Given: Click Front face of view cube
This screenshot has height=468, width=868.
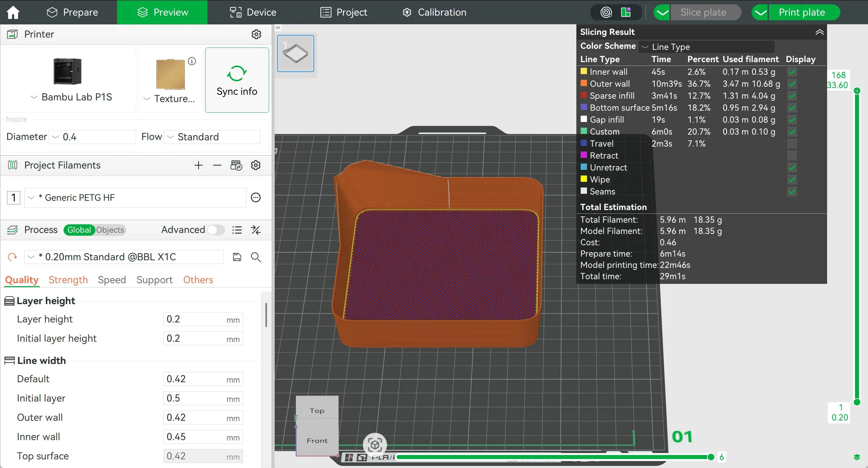Looking at the screenshot, I should click(317, 438).
